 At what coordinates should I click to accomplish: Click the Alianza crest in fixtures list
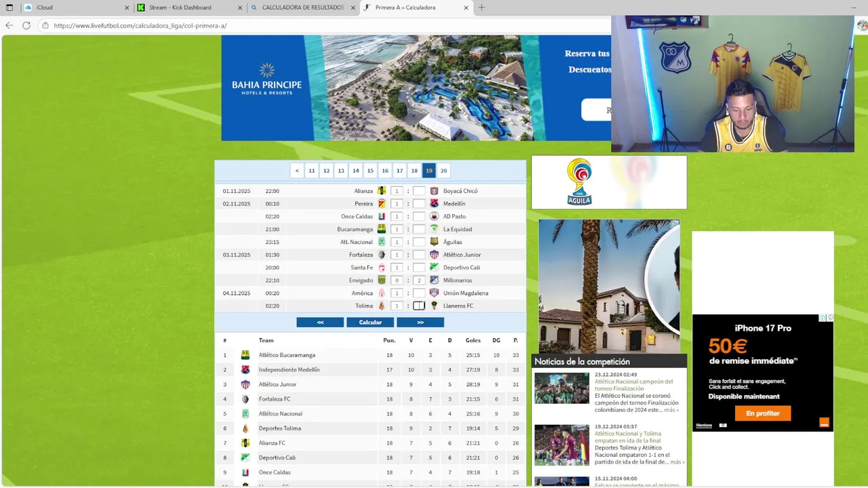tap(381, 191)
